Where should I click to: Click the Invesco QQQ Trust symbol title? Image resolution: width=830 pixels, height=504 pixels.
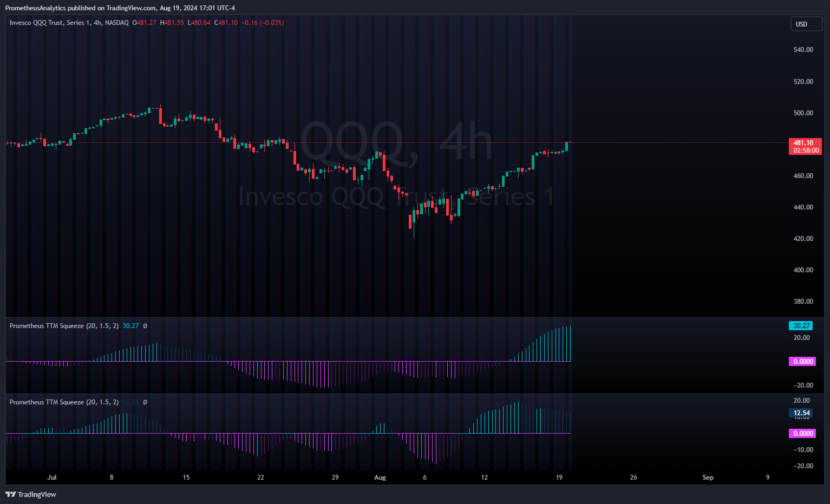pyautogui.click(x=69, y=23)
